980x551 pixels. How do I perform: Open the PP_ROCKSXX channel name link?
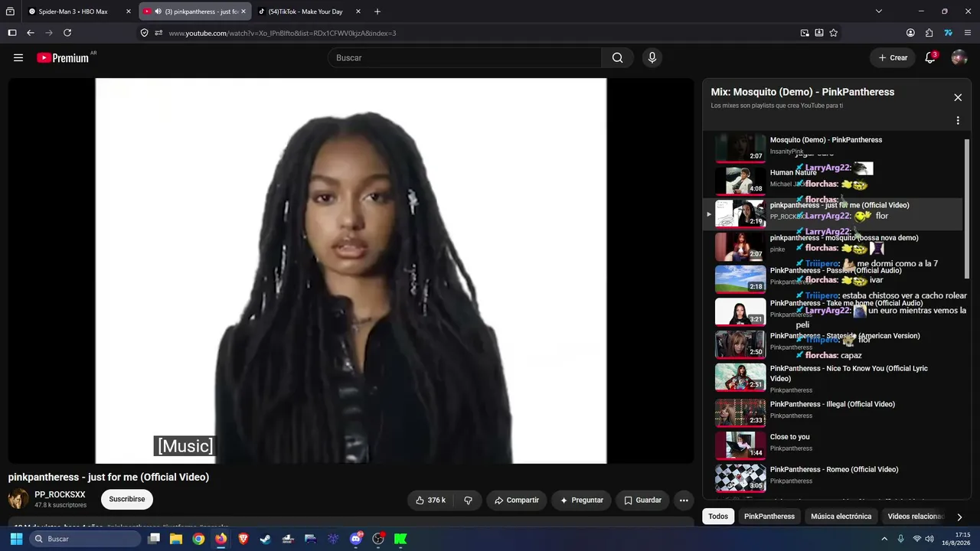point(60,494)
